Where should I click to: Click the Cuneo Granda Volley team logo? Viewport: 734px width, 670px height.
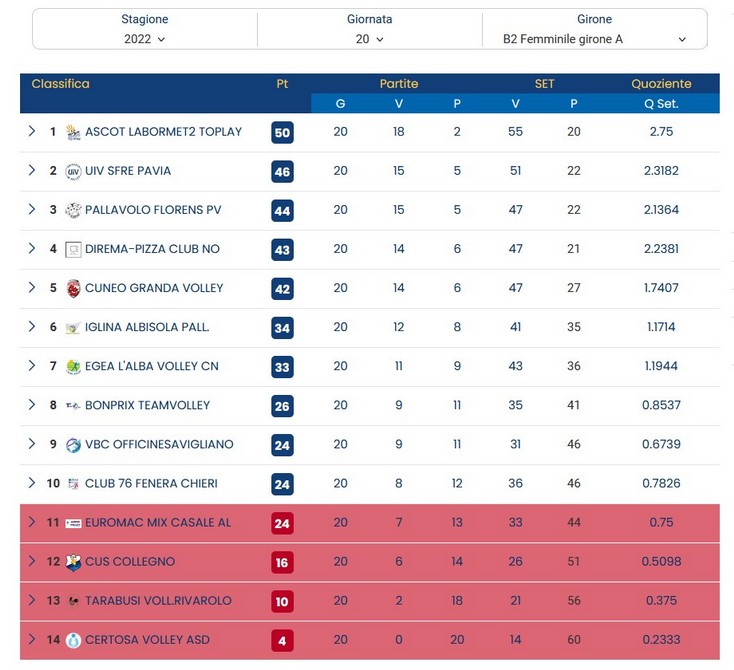[73, 289]
